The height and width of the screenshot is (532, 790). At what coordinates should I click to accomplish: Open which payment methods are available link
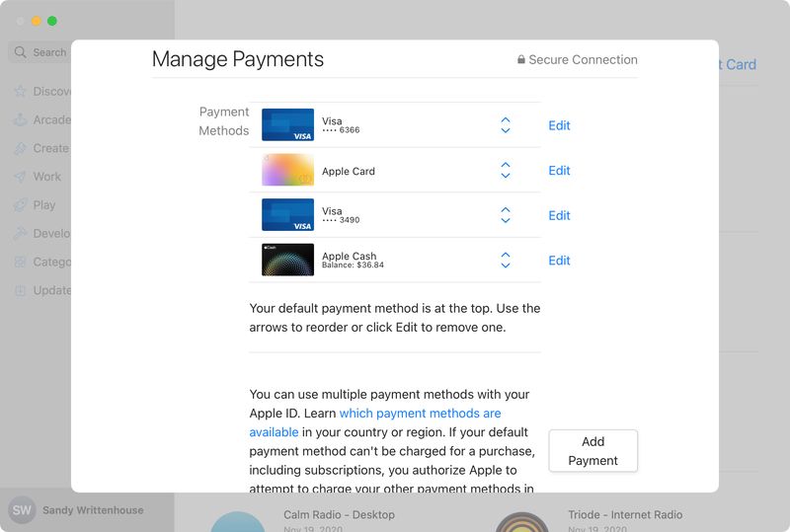click(x=420, y=414)
